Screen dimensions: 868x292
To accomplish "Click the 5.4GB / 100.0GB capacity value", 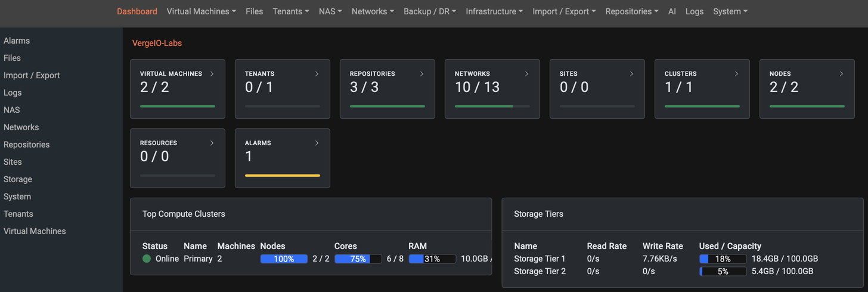I will [x=782, y=271].
